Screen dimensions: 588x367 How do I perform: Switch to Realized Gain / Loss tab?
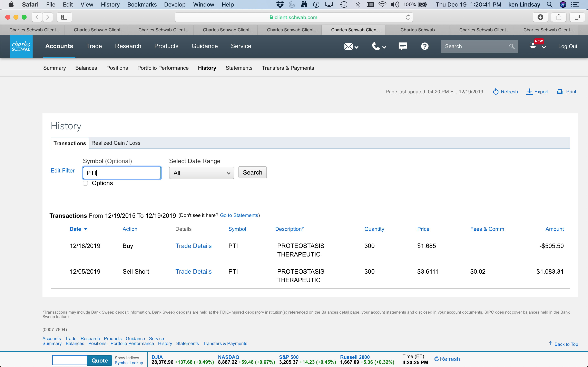(x=116, y=143)
